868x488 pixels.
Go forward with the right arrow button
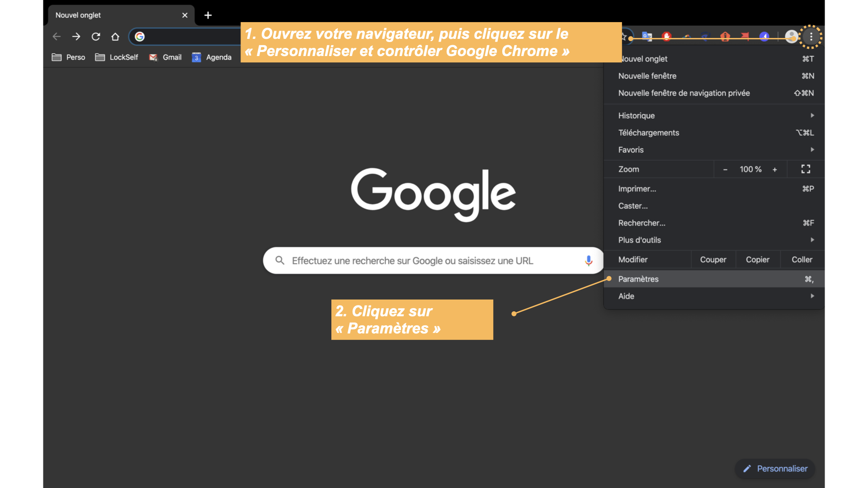(x=76, y=37)
